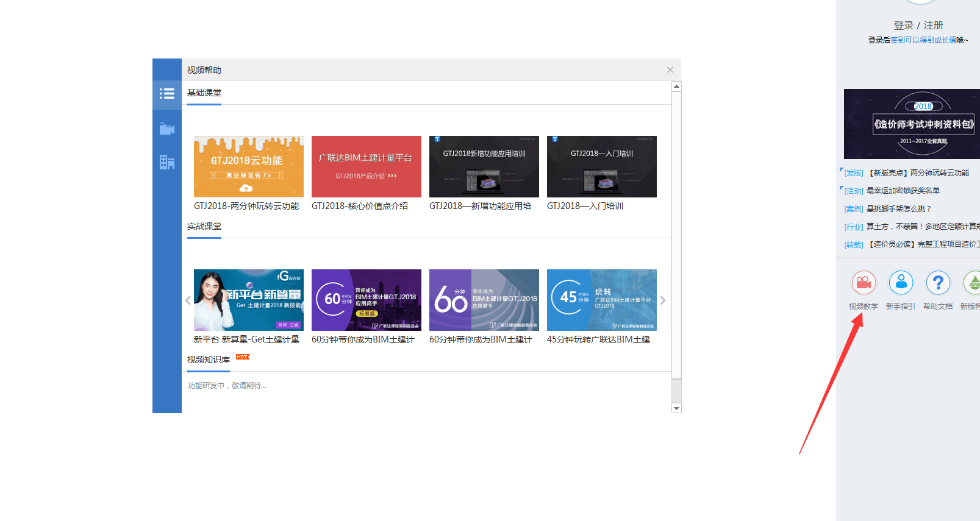Viewport: 980px width, 521px height.
Task: Show previous videos with left carousel arrow
Action: pyautogui.click(x=188, y=300)
